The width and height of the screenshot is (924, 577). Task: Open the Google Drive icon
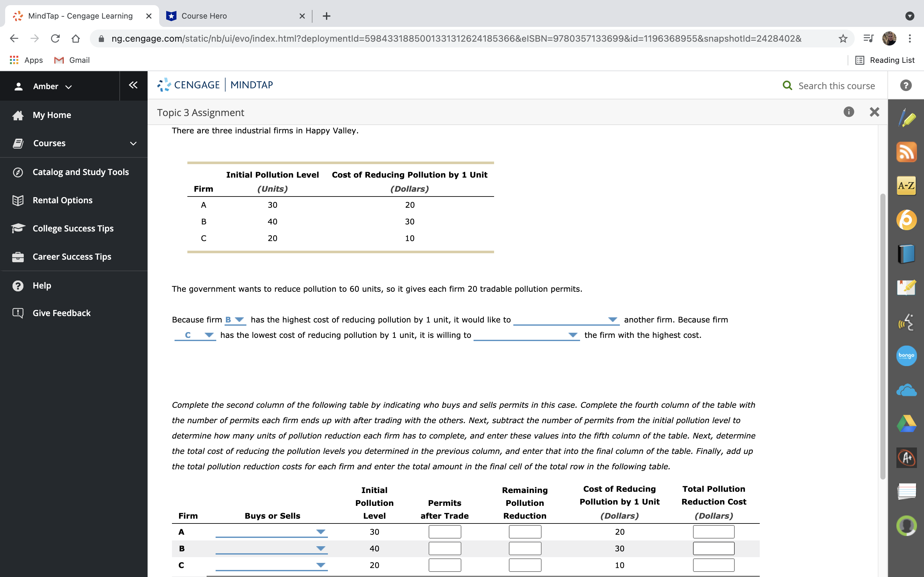click(906, 423)
